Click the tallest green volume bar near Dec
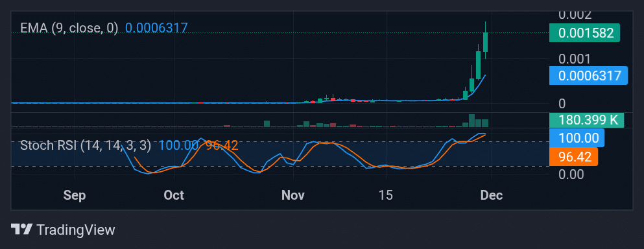 click(x=472, y=121)
